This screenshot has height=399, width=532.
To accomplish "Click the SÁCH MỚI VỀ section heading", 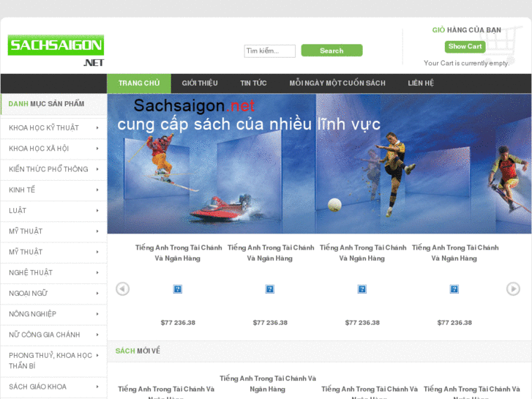I will [x=138, y=351].
